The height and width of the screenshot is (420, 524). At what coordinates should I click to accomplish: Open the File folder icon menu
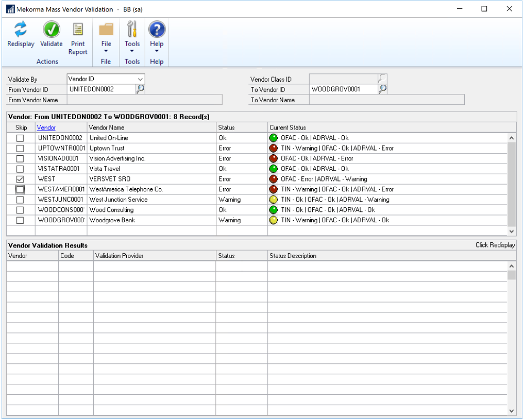(106, 30)
